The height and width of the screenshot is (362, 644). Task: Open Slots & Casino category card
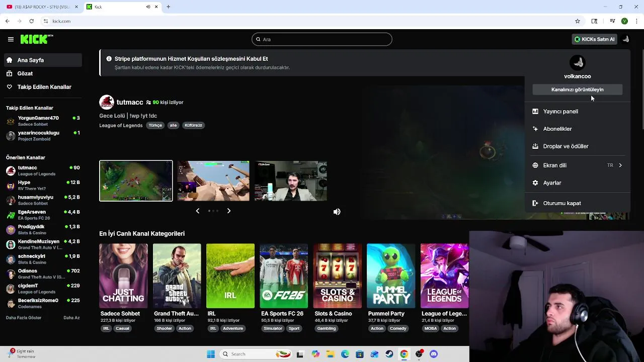337,276
